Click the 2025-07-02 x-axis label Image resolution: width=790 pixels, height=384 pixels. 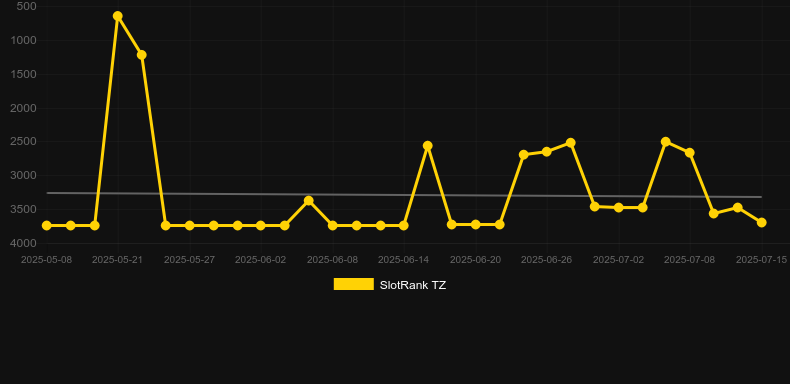point(619,260)
